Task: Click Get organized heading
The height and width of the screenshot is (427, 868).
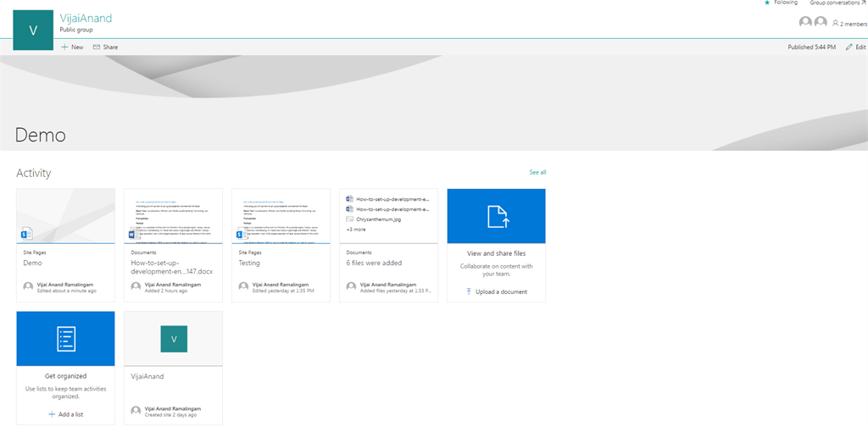Action: [x=65, y=376]
